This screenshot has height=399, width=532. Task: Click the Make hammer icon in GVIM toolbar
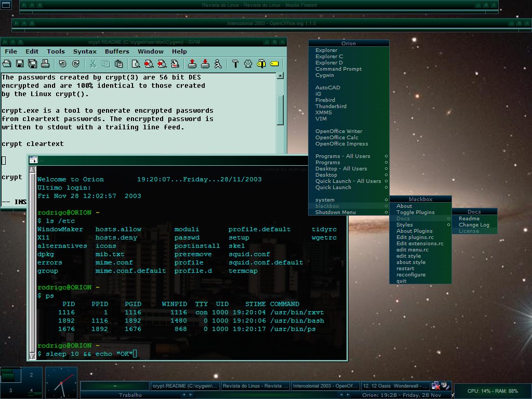coord(235,64)
